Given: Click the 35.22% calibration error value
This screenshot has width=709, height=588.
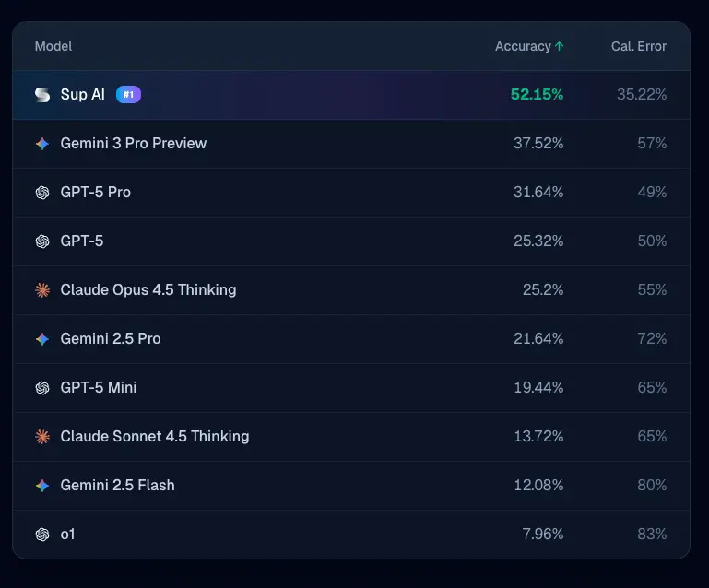Looking at the screenshot, I should tap(642, 94).
